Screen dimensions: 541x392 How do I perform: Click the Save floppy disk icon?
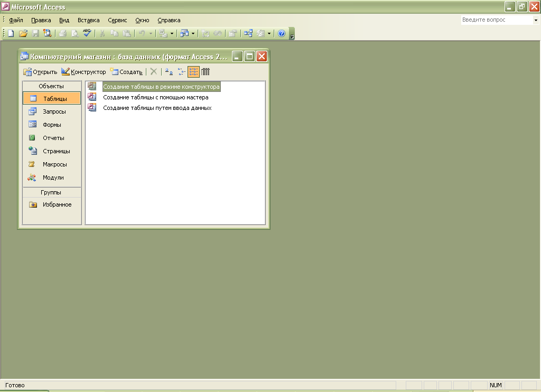pos(35,33)
